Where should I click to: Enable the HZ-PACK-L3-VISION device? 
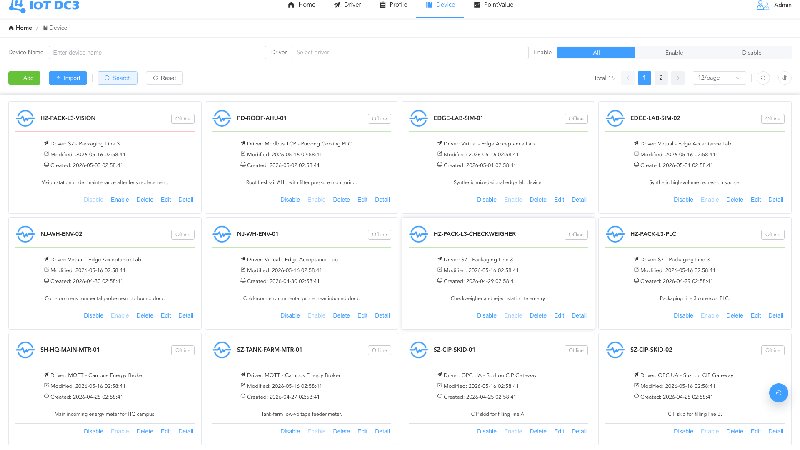pos(119,199)
